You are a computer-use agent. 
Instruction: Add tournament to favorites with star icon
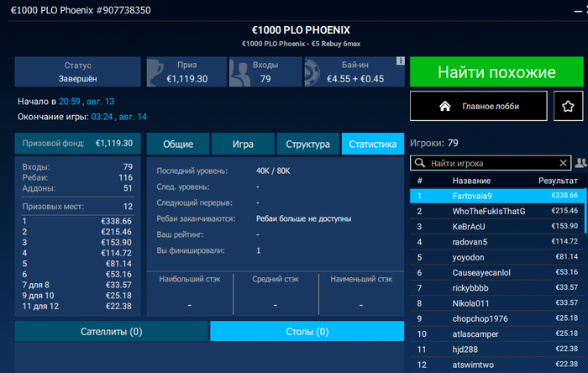(x=568, y=106)
